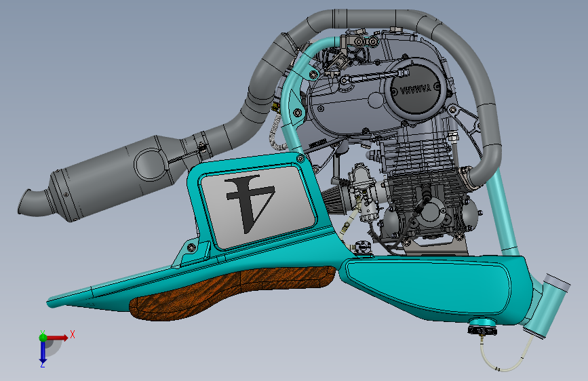Select the bolt at the side panel's top corner
The image size is (588, 381).
pyautogui.click(x=300, y=159)
